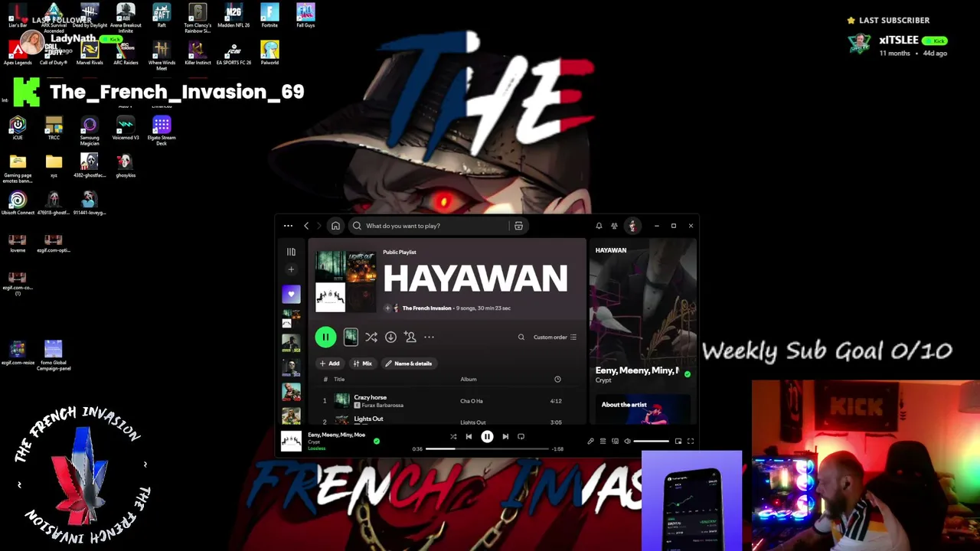Open Browse from the search bar
The height and width of the screenshot is (551, 980).
[518, 226]
